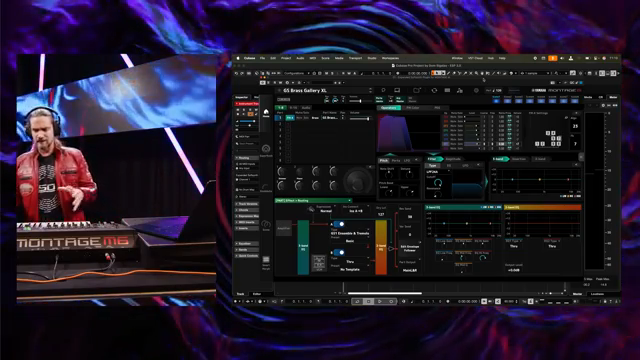640x360 pixels.
Task: Select the Split scissors tool in toolbar
Action: 460,73
